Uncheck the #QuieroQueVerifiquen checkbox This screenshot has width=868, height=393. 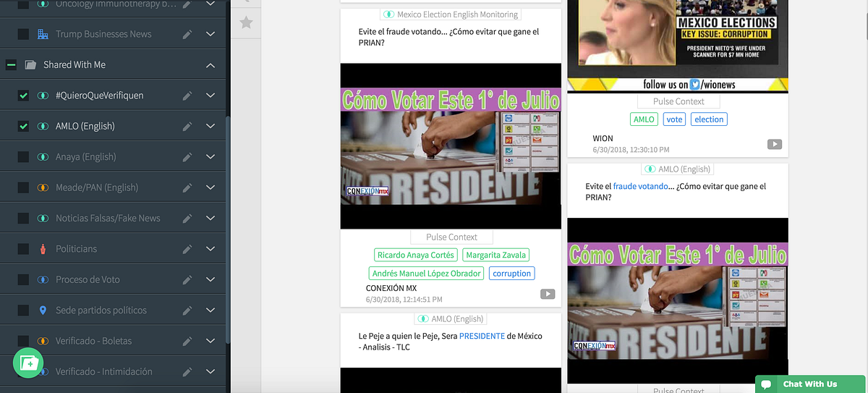point(23,96)
